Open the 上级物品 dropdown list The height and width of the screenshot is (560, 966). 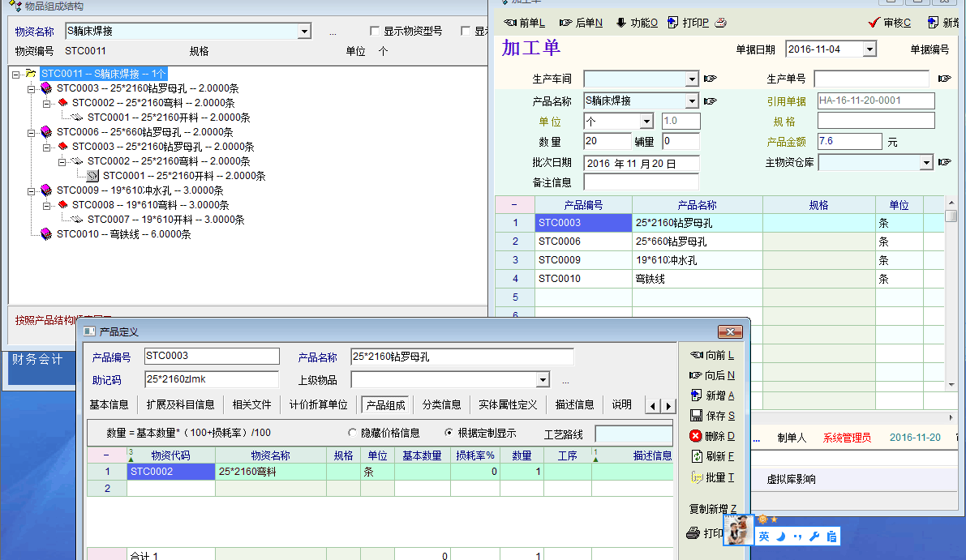tap(543, 380)
